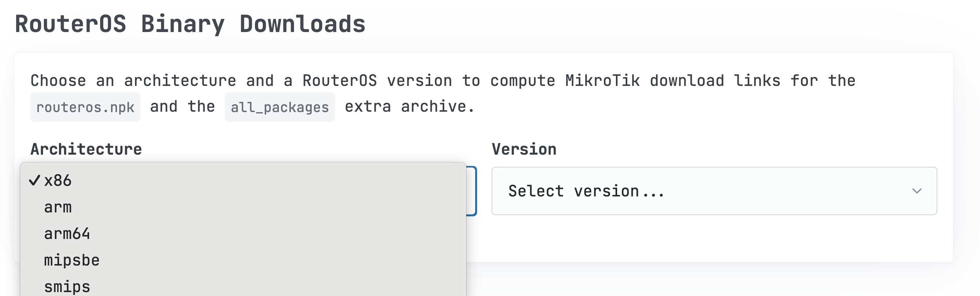The image size is (980, 296).
Task: Click the Version field label
Action: (524, 149)
